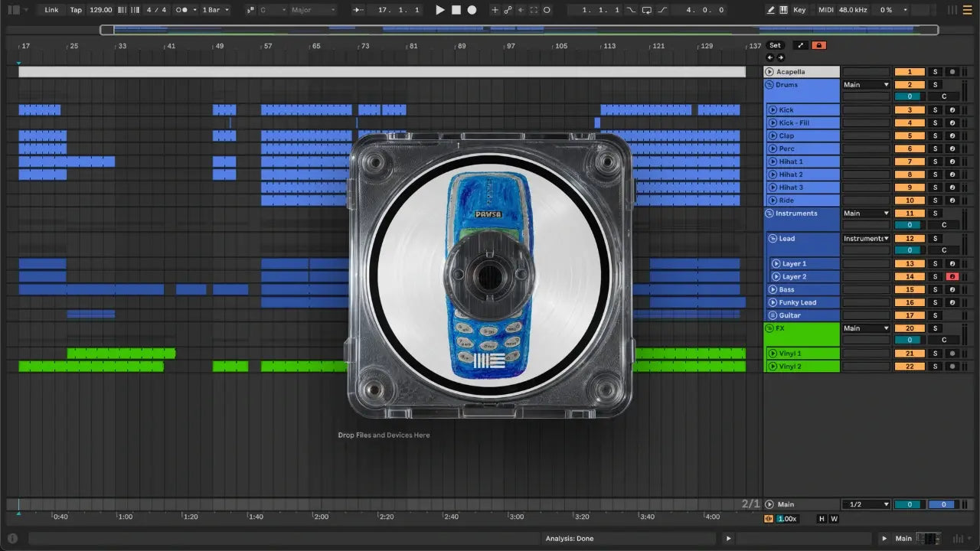Click the tempo field showing 129.00
The width and height of the screenshot is (980, 551).
[x=100, y=10]
